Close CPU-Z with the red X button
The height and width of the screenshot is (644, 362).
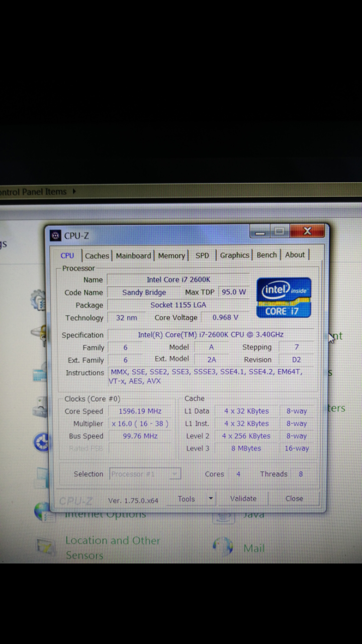[x=307, y=231]
